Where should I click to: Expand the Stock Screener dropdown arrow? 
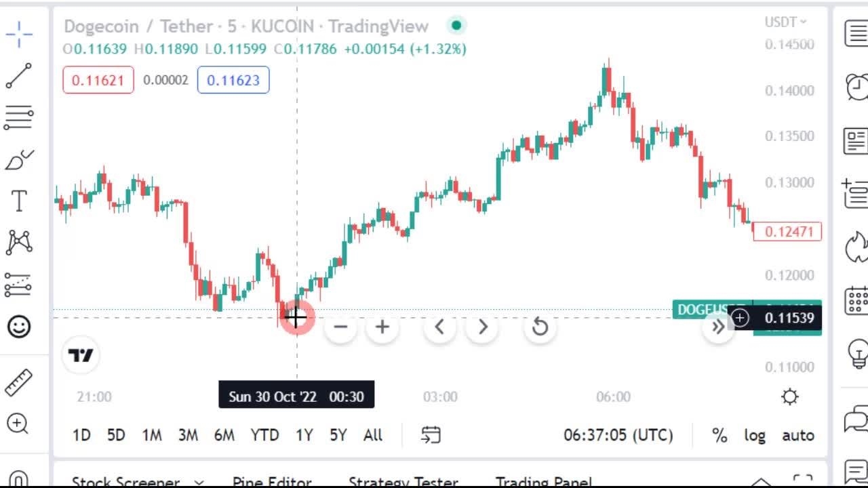(199, 483)
